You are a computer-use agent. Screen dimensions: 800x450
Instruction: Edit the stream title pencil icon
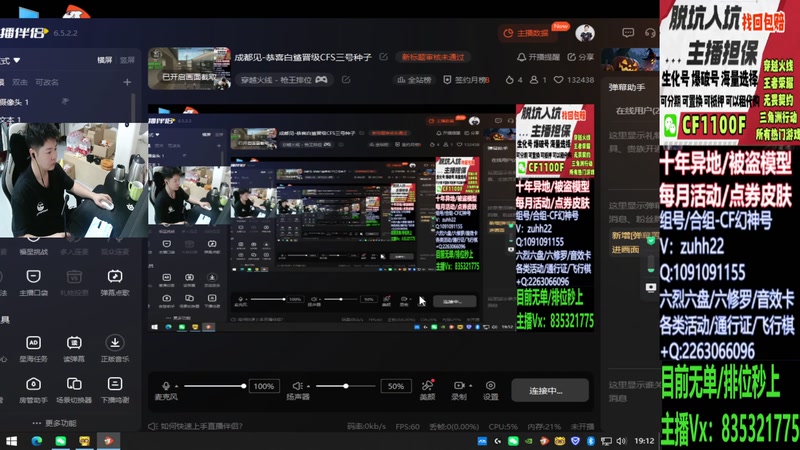383,57
